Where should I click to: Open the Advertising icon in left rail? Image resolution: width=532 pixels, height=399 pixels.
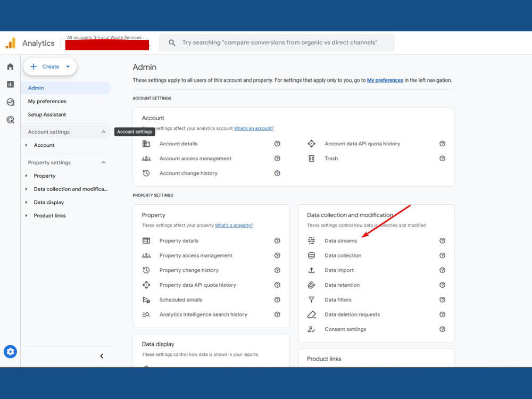click(x=10, y=120)
